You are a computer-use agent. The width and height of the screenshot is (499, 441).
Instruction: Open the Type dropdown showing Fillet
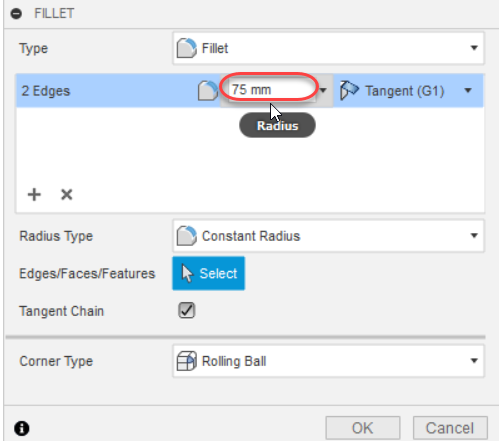(328, 48)
